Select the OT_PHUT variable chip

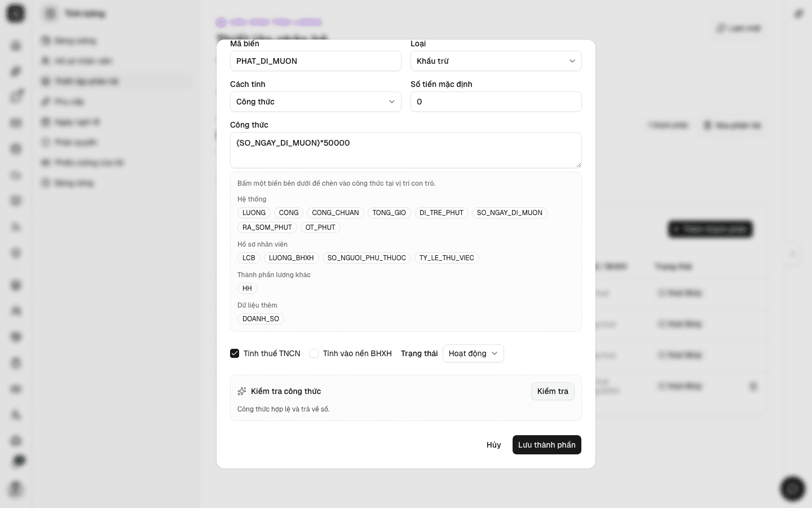320,227
